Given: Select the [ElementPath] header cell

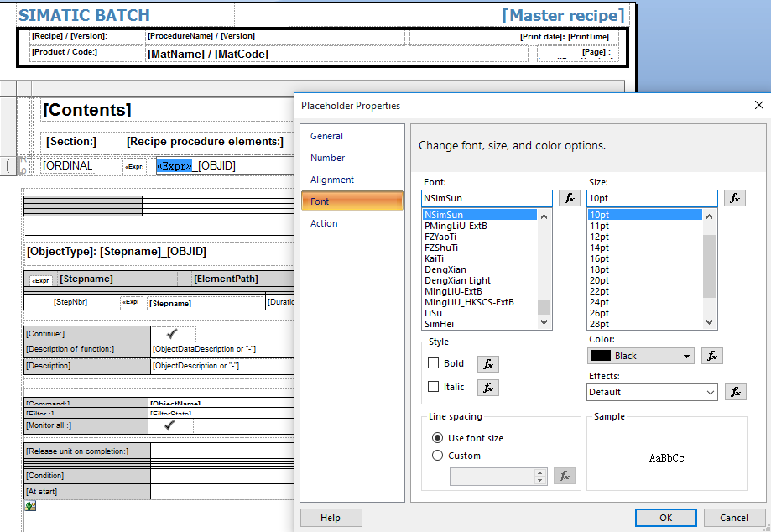Looking at the screenshot, I should pyautogui.click(x=227, y=279).
